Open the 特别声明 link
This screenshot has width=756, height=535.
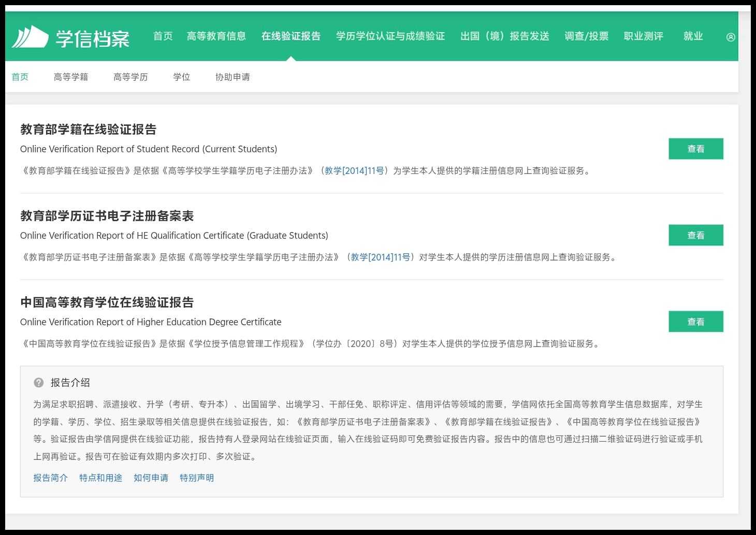coord(197,478)
